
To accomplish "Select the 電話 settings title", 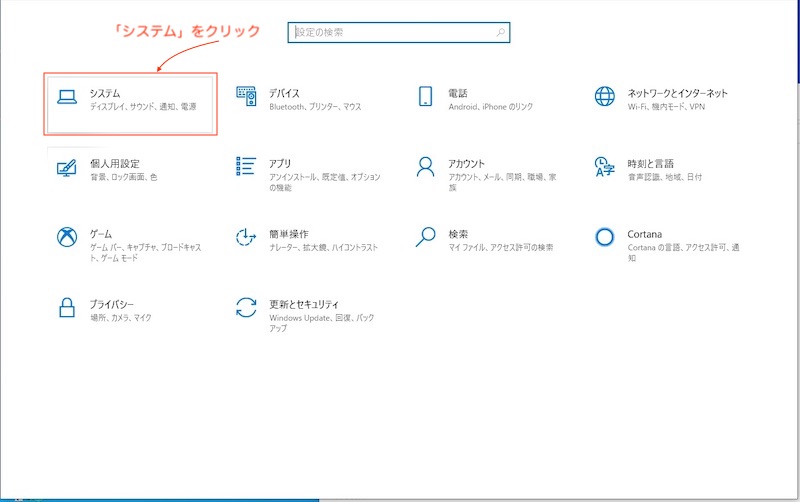I will click(x=458, y=93).
